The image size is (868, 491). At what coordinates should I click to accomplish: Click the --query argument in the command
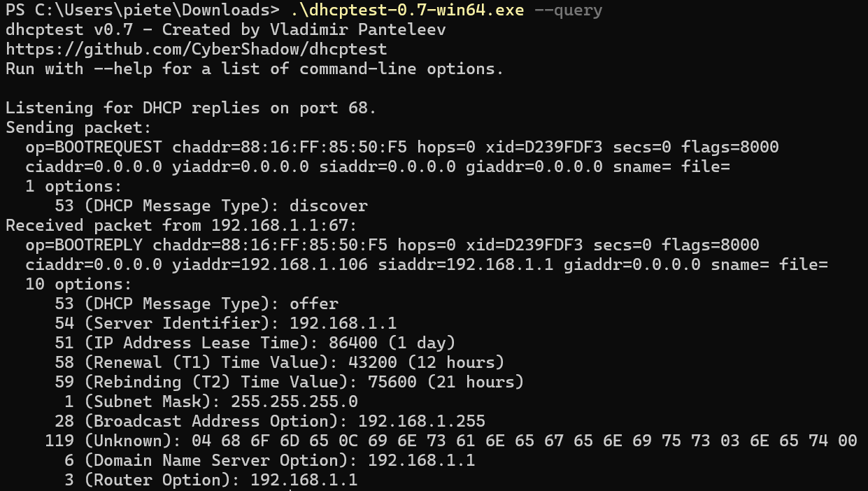[567, 10]
